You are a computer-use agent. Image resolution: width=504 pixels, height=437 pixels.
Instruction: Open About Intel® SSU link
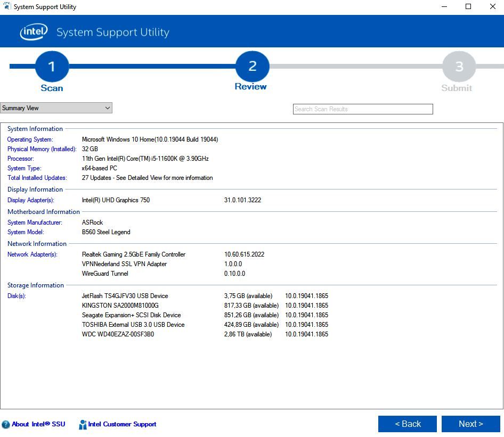coord(38,424)
